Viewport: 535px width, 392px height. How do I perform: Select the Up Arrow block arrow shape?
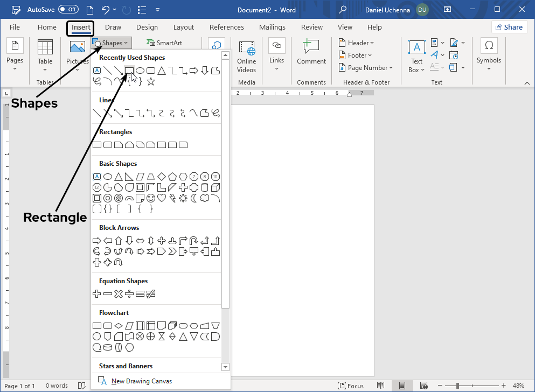119,241
